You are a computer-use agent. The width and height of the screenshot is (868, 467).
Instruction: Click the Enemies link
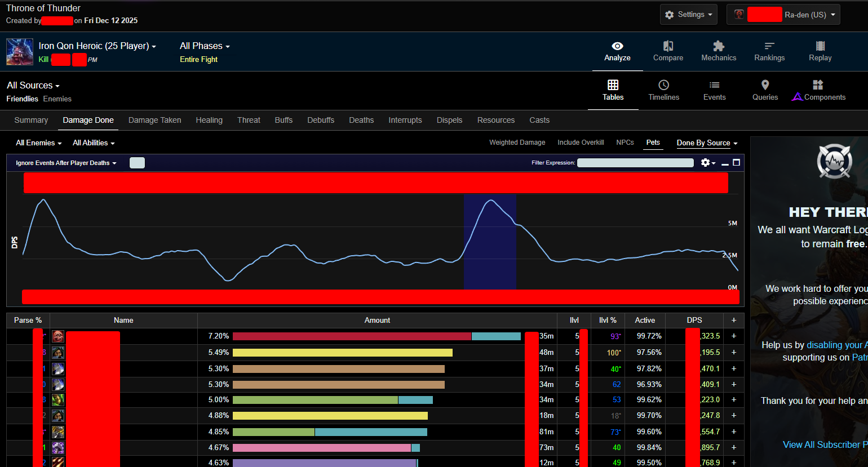pos(57,99)
